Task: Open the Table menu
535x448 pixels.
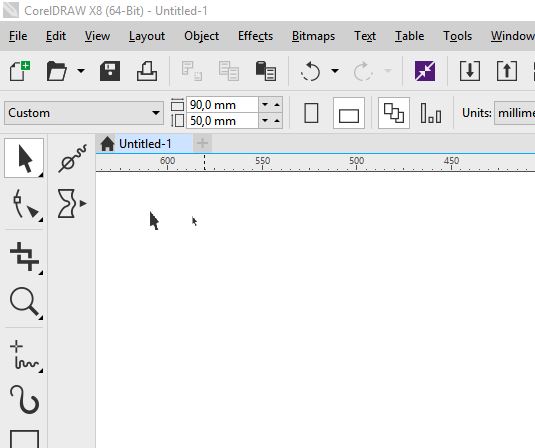Action: coord(409,36)
